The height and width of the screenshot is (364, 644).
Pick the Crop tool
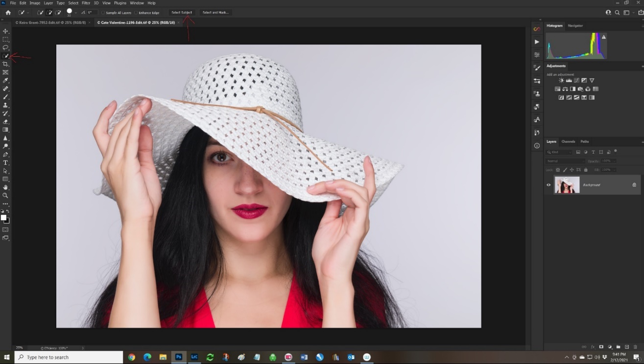[6, 64]
